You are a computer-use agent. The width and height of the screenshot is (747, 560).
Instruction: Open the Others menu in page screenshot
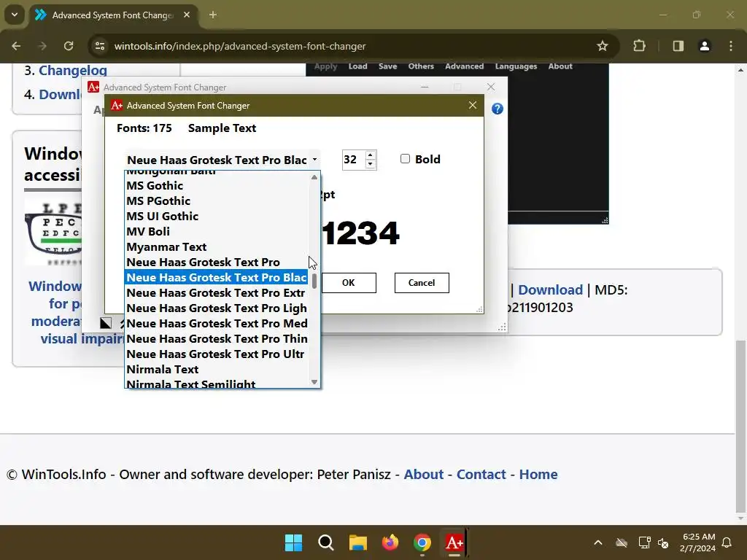(x=421, y=66)
